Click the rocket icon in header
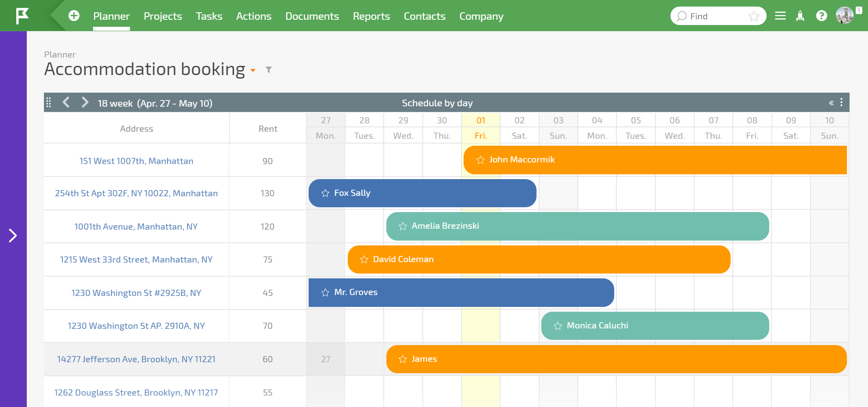Viewport: 868px width, 407px height. (800, 16)
